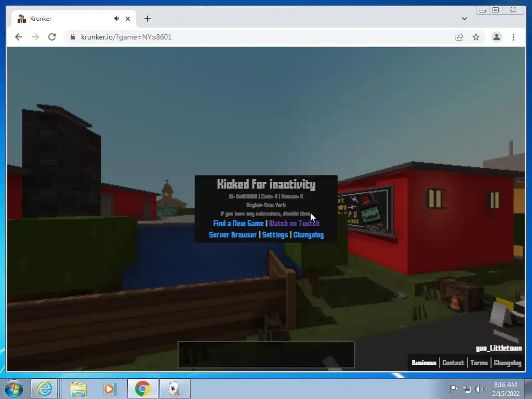
Task: Expand the tab search chevron
Action: [464, 19]
